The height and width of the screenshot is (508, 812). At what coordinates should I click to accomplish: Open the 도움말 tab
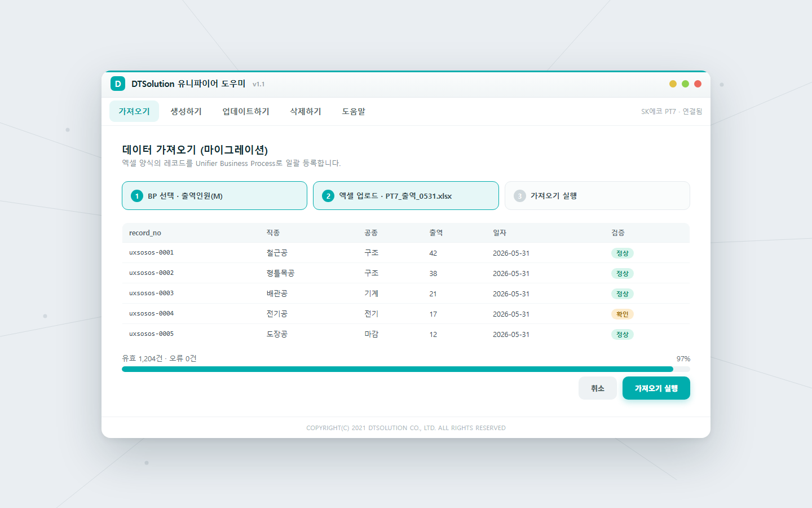pyautogui.click(x=354, y=111)
